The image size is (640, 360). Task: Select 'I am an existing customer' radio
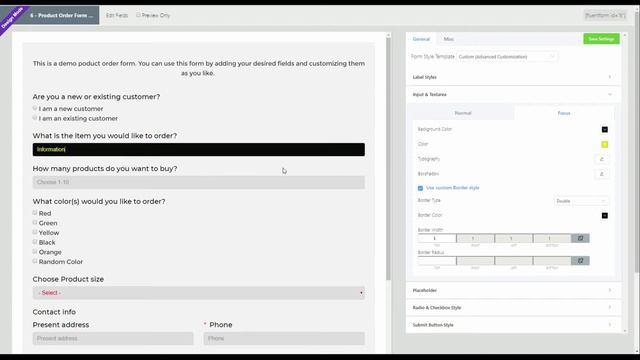click(x=35, y=118)
